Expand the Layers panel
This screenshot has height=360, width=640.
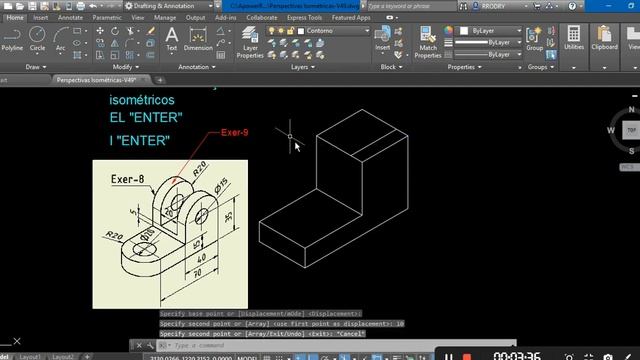(302, 67)
